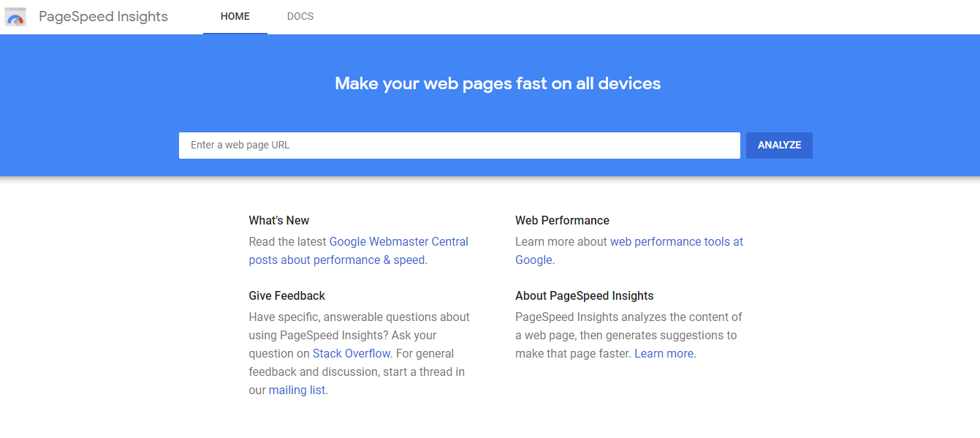Click the "Learn more about" intro text

561,242
